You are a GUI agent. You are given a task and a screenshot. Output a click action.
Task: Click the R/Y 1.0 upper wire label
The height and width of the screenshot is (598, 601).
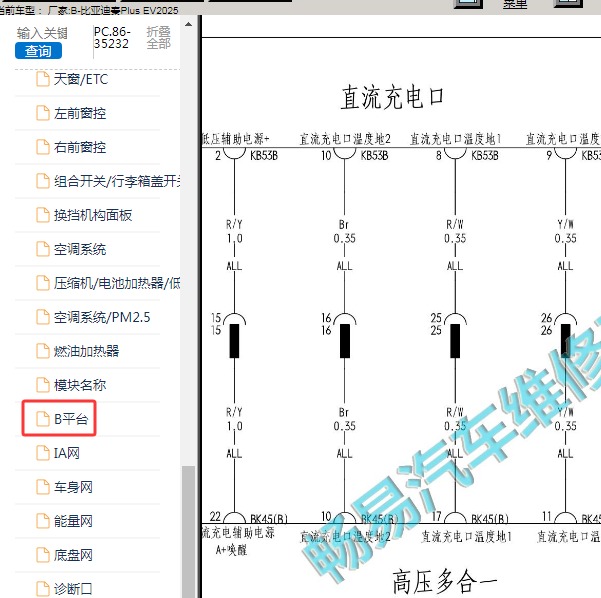(234, 232)
